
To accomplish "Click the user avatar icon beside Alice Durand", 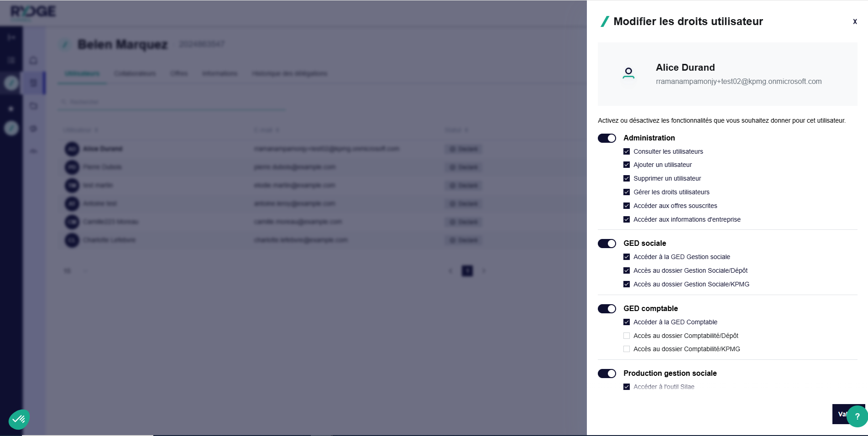I will pyautogui.click(x=628, y=73).
